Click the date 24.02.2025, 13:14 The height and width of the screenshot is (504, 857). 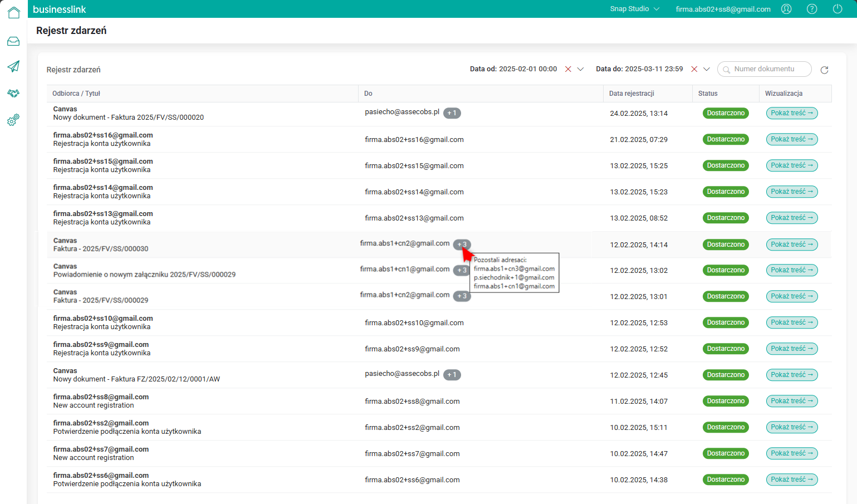(639, 114)
